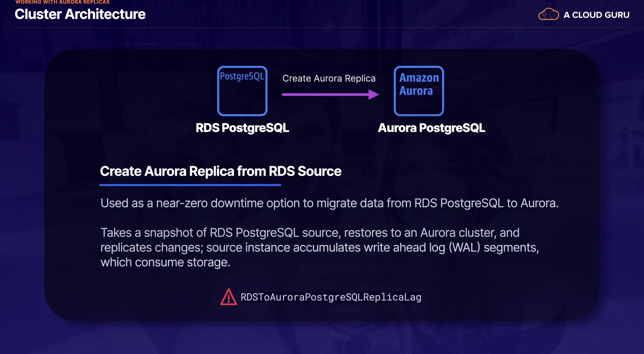Click the "Create Aurora Replica" arrow label
The height and width of the screenshot is (354, 644).
coord(329,78)
